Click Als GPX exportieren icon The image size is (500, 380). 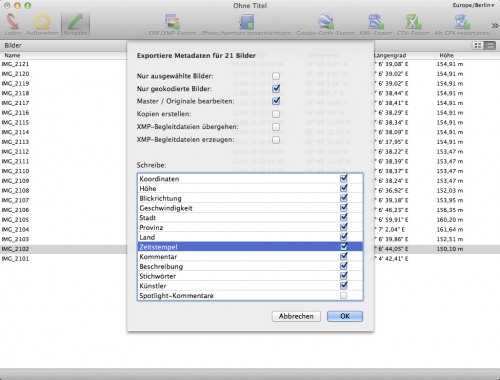(462, 24)
